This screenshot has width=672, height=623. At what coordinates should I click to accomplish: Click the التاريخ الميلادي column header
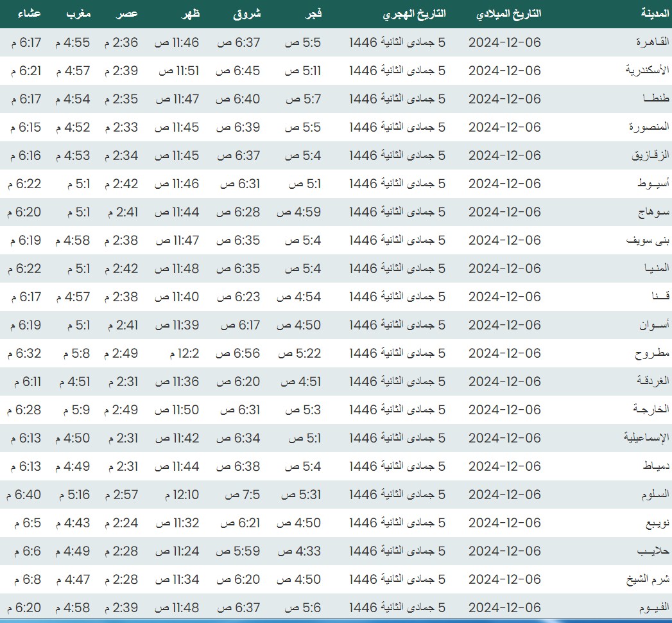(x=510, y=13)
